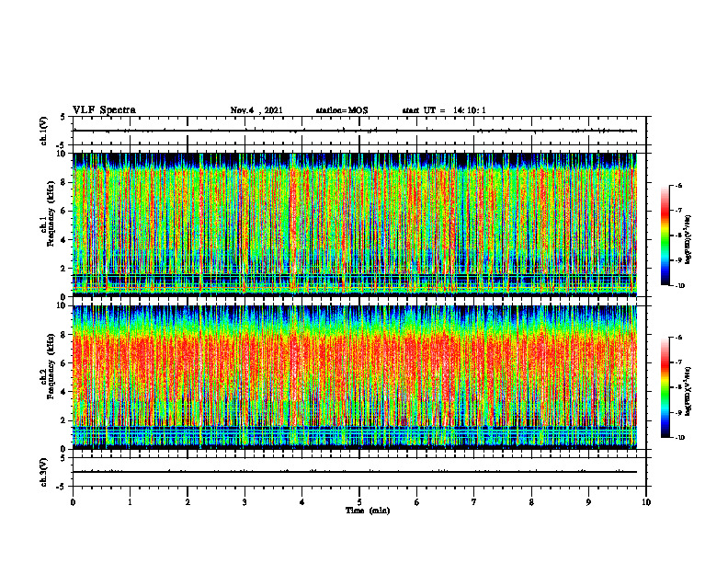The image size is (728, 563).
Task: Click time axis tick label "5"
Action: point(359,502)
